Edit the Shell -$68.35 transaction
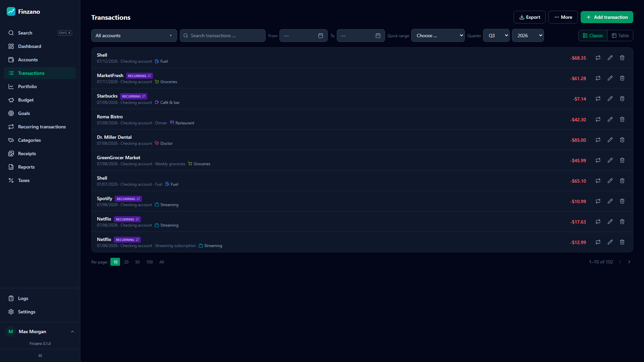Image resolution: width=644 pixels, height=362 pixels. pyautogui.click(x=610, y=58)
